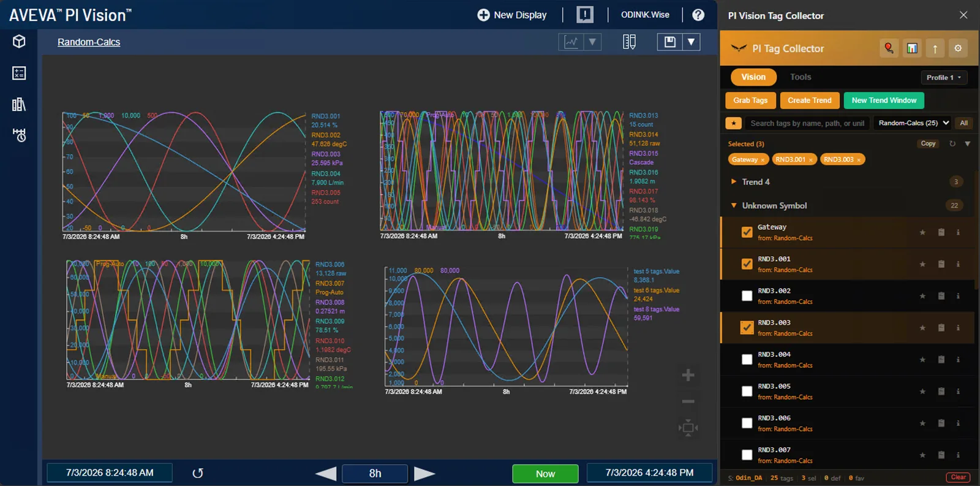Step the time range backward
The image size is (980, 486).
326,474
